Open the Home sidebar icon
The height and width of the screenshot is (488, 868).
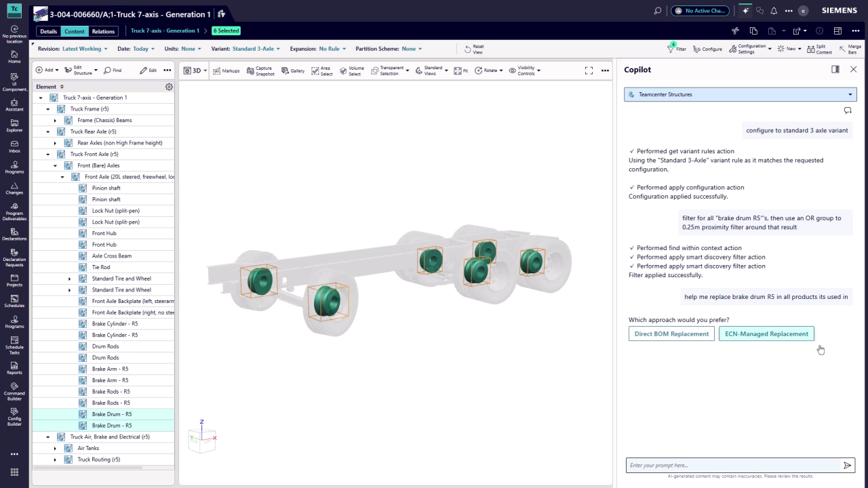coord(14,57)
